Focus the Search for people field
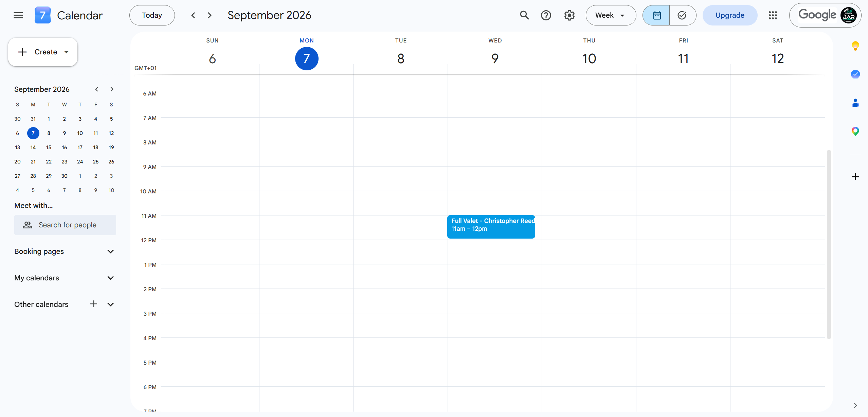This screenshot has width=868, height=417. pos(65,225)
